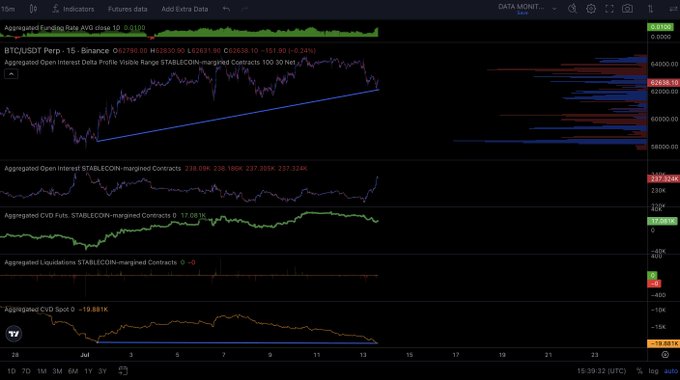Set the range to 3M
680x380 pixels.
(57, 371)
